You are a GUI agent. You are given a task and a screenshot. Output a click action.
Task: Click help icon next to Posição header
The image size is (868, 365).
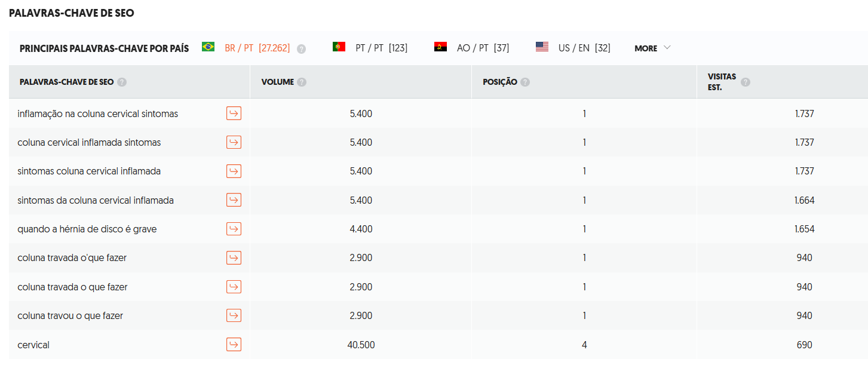pyautogui.click(x=525, y=82)
